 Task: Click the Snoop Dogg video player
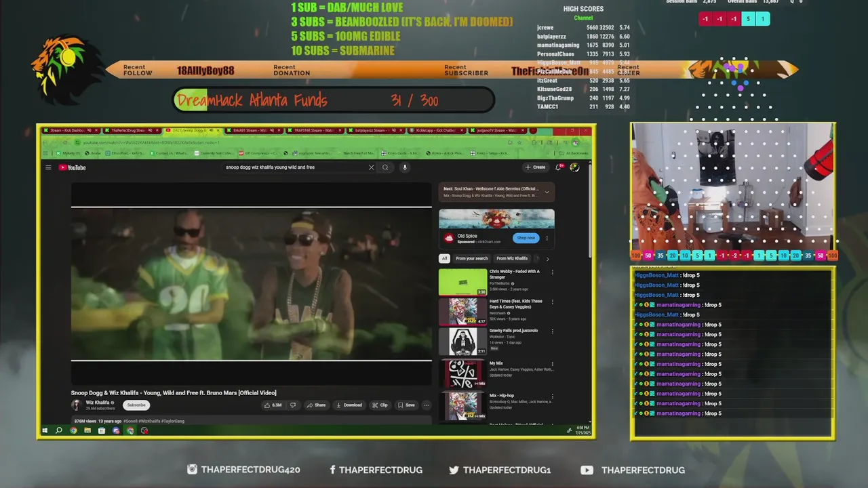(x=252, y=283)
